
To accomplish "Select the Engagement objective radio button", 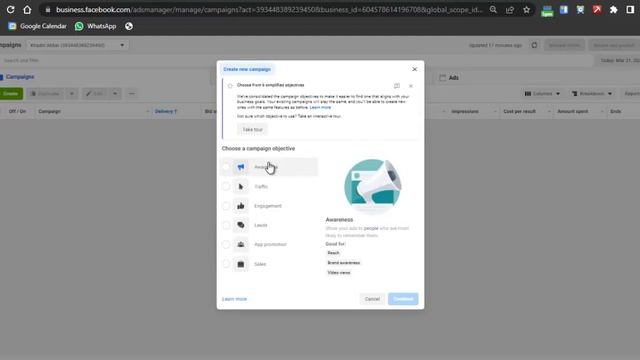I will [226, 206].
